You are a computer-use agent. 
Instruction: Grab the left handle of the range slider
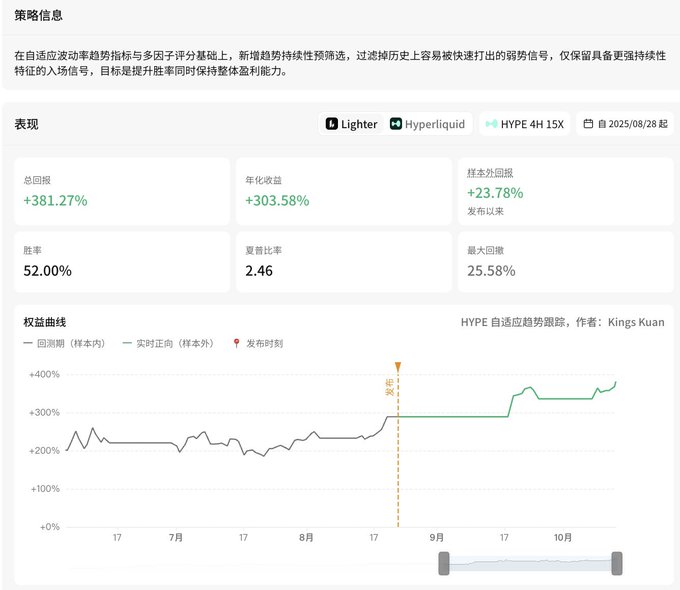(x=444, y=564)
